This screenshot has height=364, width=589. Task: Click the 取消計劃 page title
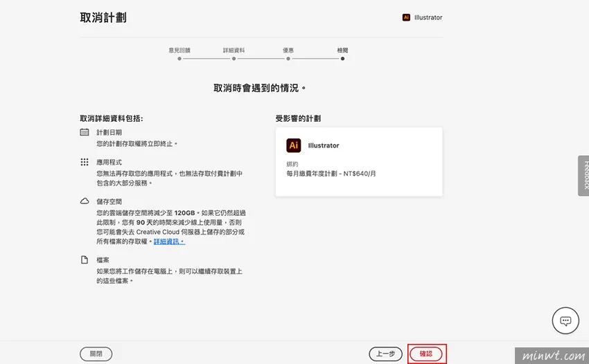coord(103,17)
